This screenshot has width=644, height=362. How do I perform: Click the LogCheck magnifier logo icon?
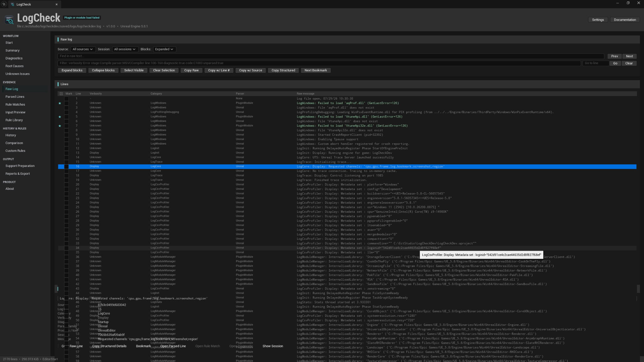pyautogui.click(x=9, y=20)
